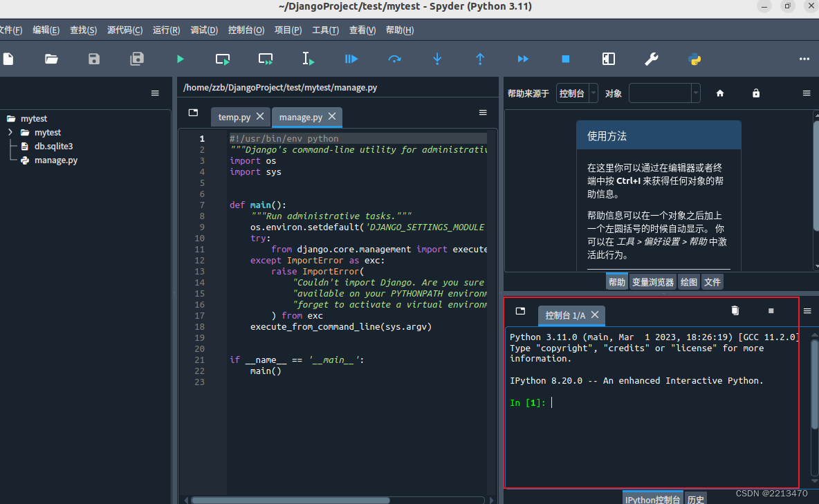
Task: Open the 文件(F) menu
Action: click(10, 30)
